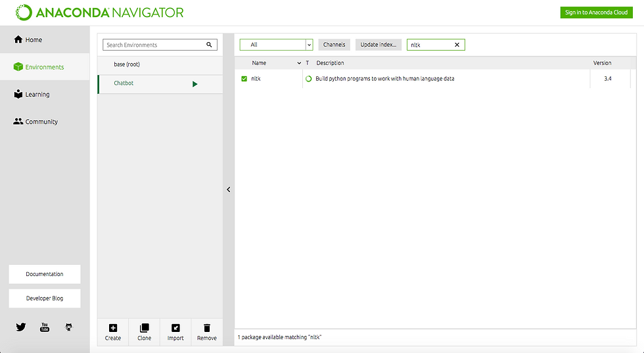644x353 pixels.
Task: Clear the nltk package search
Action: click(x=457, y=45)
